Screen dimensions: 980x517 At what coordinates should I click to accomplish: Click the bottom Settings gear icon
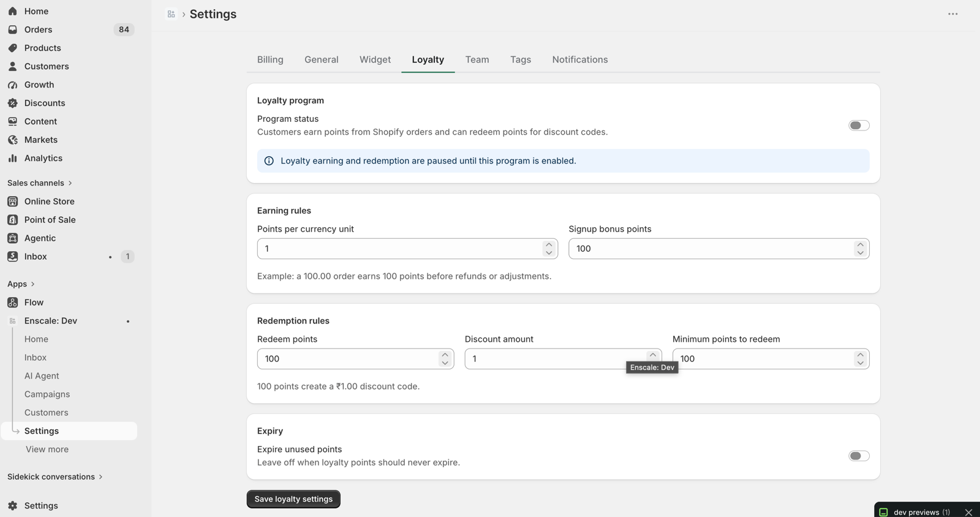pos(13,505)
